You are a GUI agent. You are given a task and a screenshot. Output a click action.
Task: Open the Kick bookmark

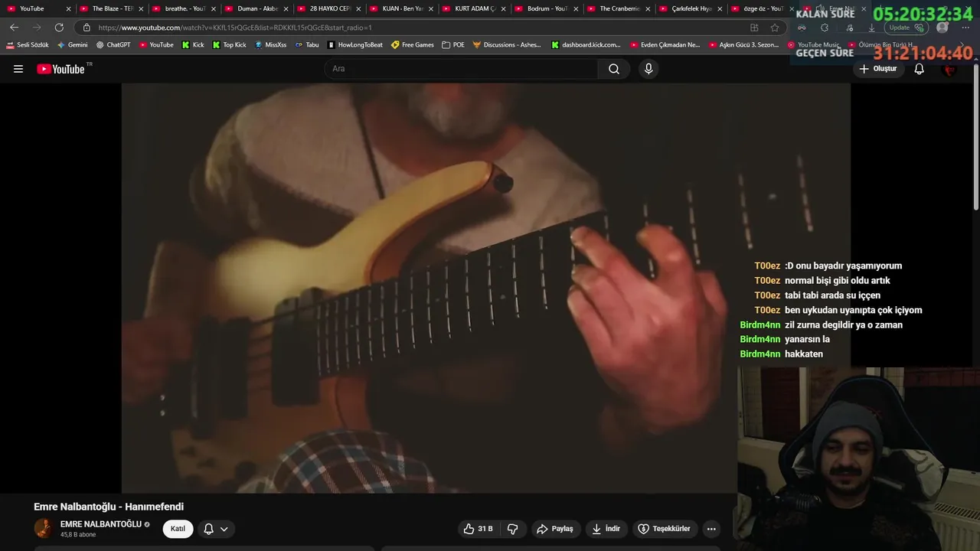pyautogui.click(x=193, y=44)
